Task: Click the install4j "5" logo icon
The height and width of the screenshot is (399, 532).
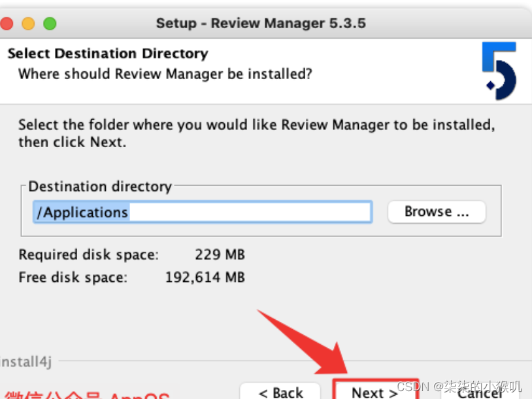Action: [x=499, y=69]
